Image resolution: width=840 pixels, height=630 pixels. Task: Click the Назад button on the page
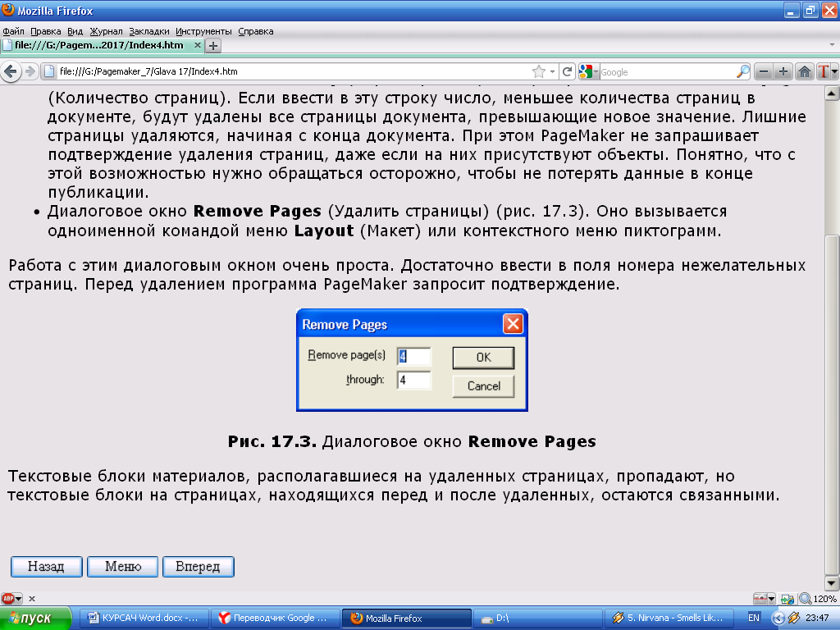(46, 566)
